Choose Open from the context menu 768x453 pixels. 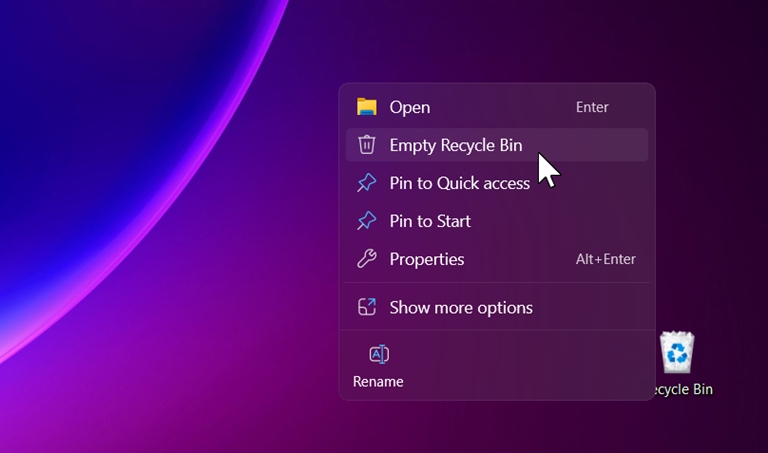[x=410, y=107]
